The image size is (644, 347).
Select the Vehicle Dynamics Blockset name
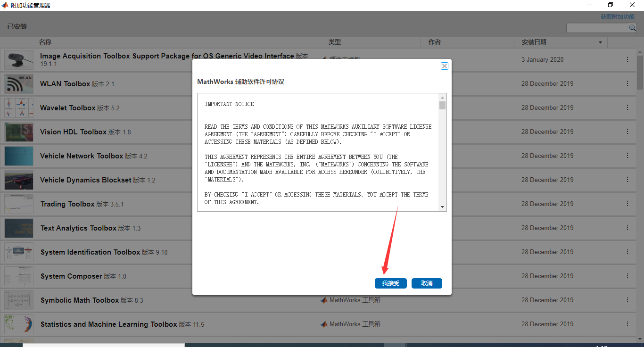(86, 180)
